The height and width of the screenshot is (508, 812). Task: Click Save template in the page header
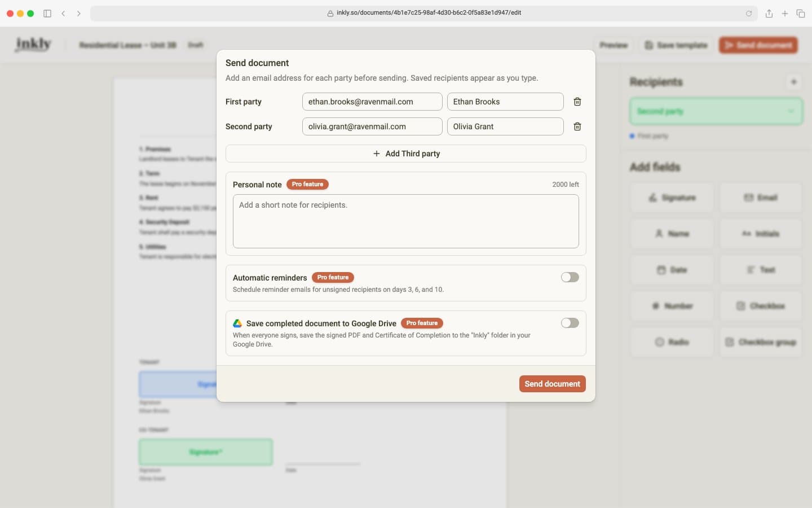pyautogui.click(x=676, y=45)
